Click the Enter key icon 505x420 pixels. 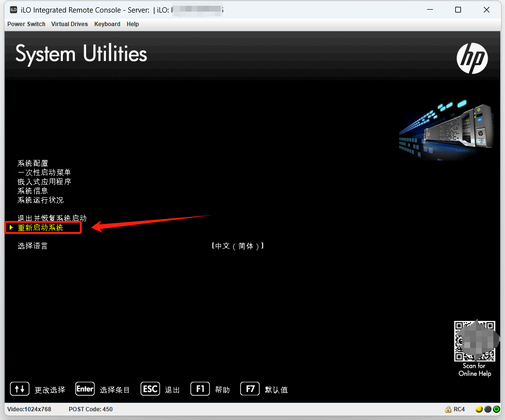pos(85,389)
